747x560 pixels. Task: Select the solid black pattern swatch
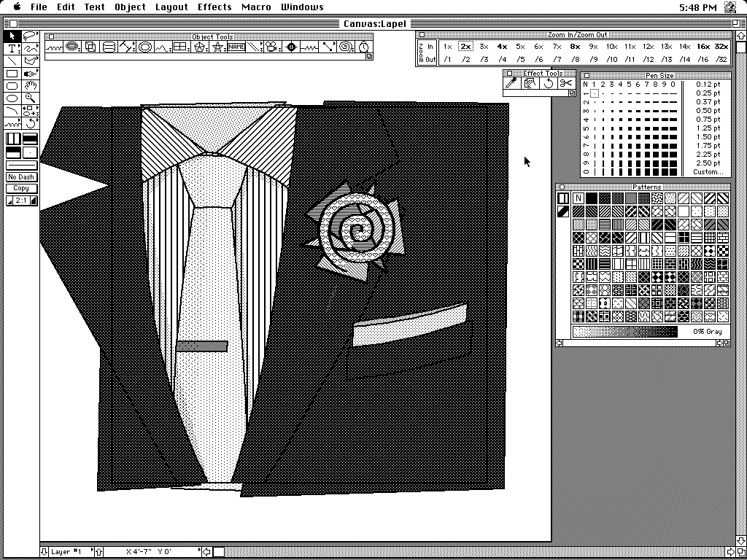(592, 198)
